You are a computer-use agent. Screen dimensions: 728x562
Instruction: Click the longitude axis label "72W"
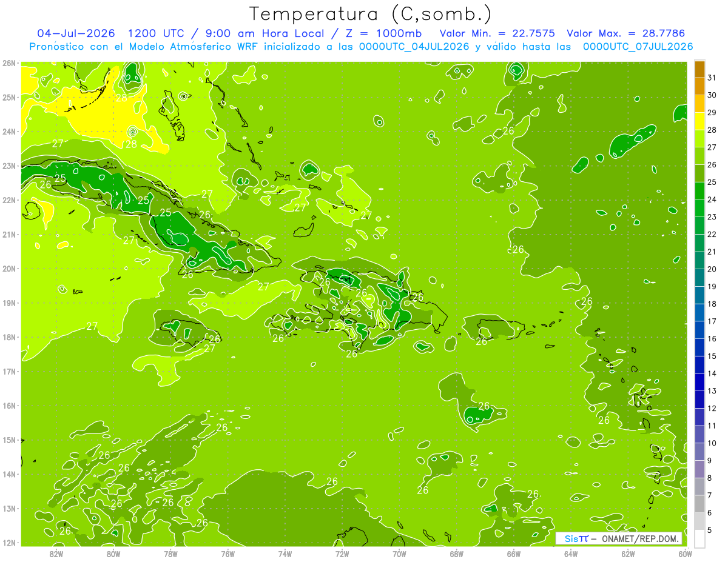coord(342,553)
